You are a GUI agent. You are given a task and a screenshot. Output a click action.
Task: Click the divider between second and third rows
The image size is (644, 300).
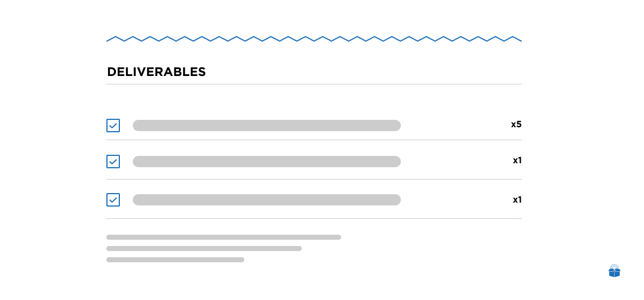click(x=314, y=180)
